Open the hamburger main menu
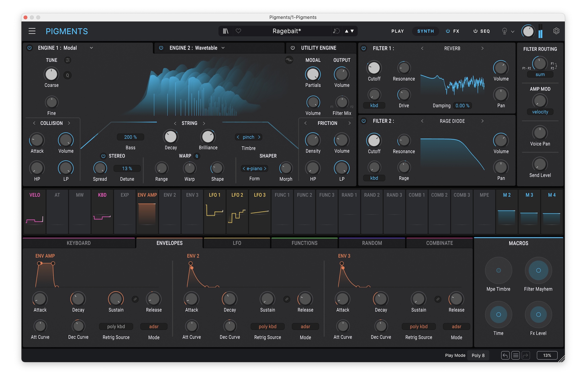The height and width of the screenshot is (384, 588). [x=32, y=31]
